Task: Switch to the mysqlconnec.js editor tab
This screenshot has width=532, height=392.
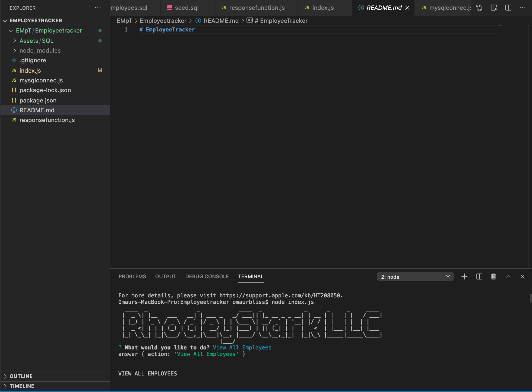Action: 443,8
